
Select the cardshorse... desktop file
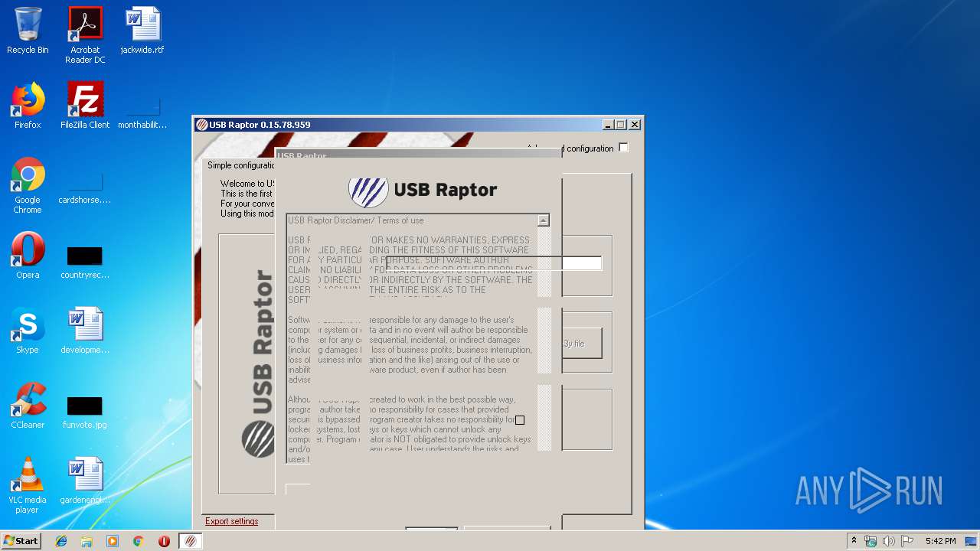point(85,187)
